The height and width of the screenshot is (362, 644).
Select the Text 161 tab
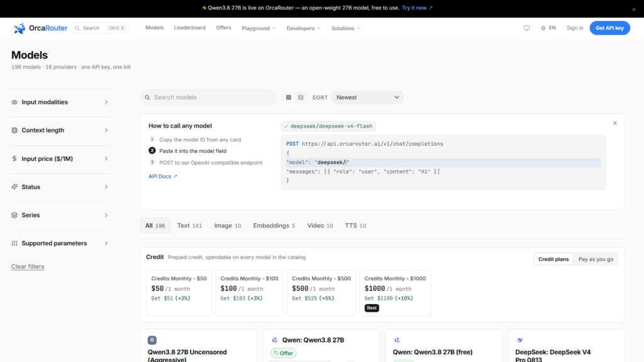[x=190, y=226]
